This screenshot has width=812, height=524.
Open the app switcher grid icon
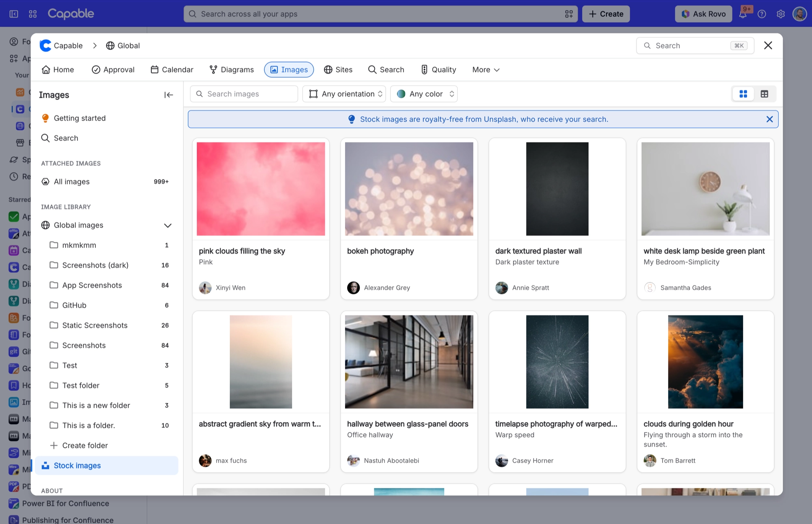coord(33,14)
